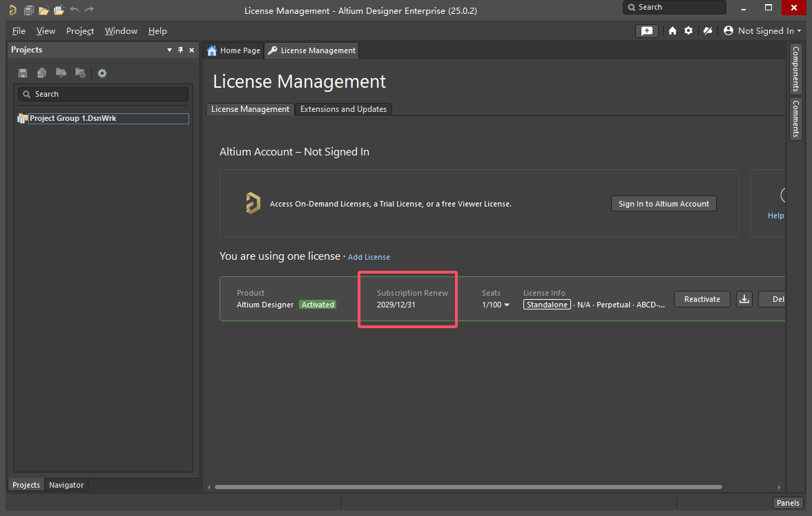Click Sign In to Altium Account button
Viewport: 812px width, 516px height.
click(x=664, y=204)
